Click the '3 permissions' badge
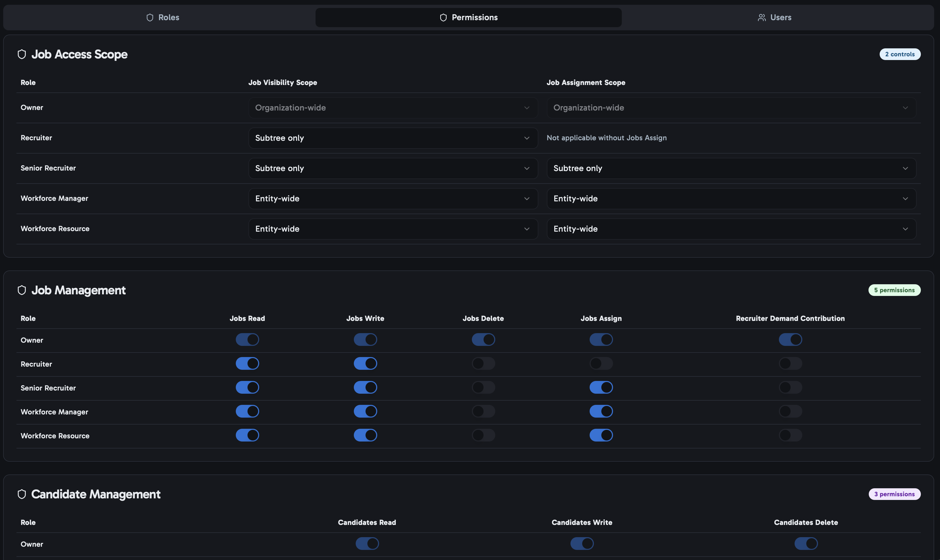The width and height of the screenshot is (940, 560). coord(894,494)
